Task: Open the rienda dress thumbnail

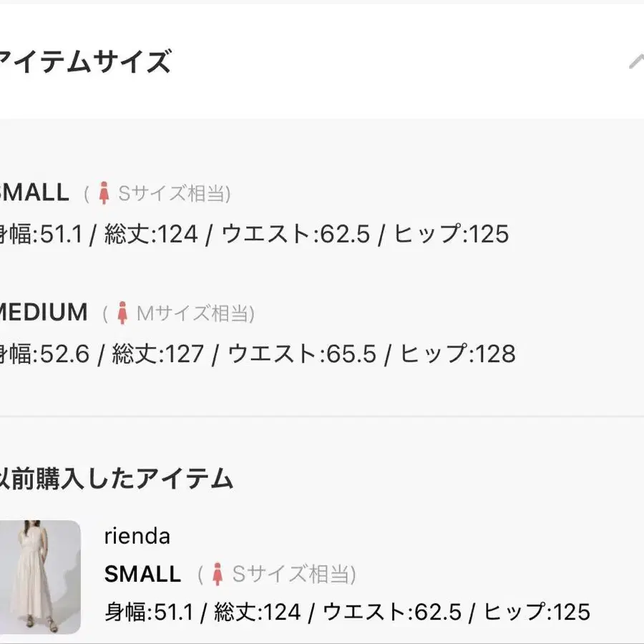Action: (40, 577)
